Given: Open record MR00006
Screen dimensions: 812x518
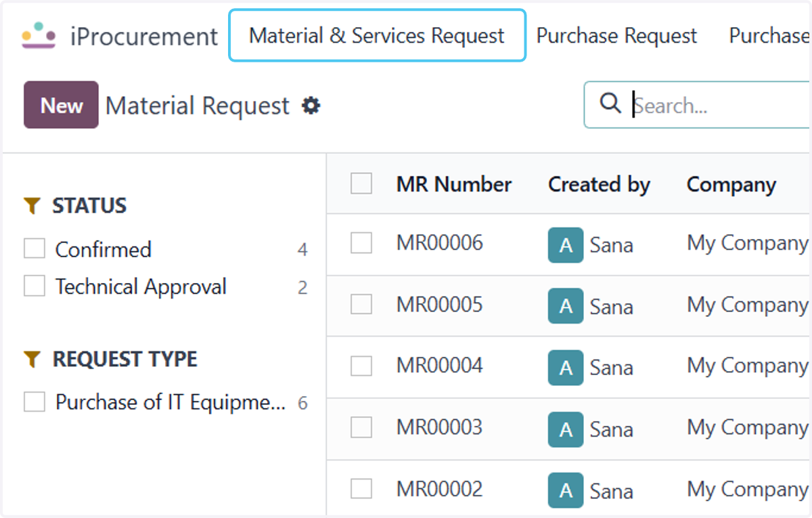Looking at the screenshot, I should point(440,243).
